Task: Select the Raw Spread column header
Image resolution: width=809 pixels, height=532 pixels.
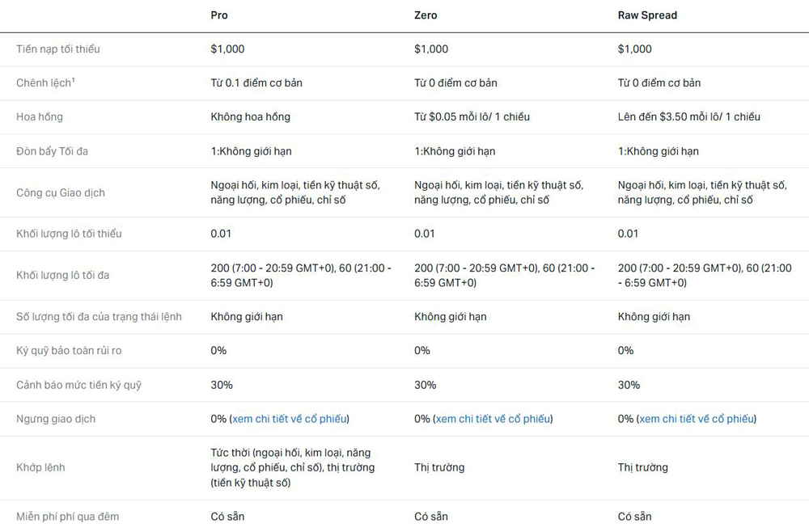Action: coord(647,15)
